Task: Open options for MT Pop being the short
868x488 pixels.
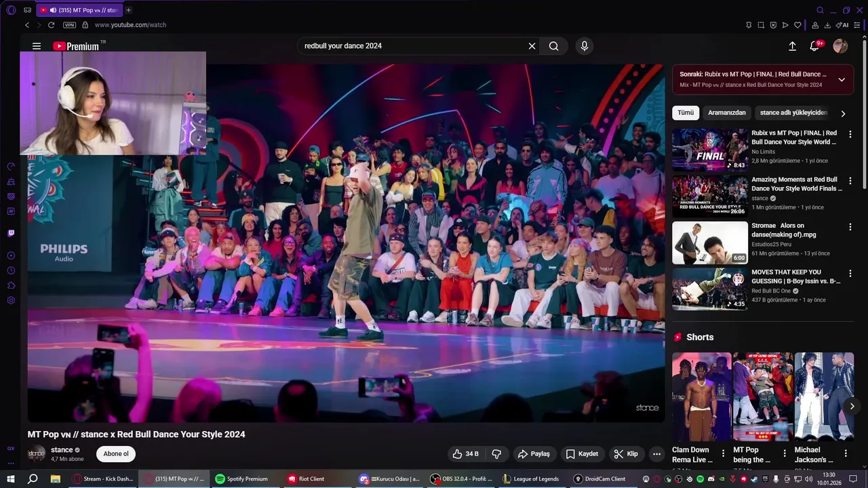Action: (x=785, y=453)
